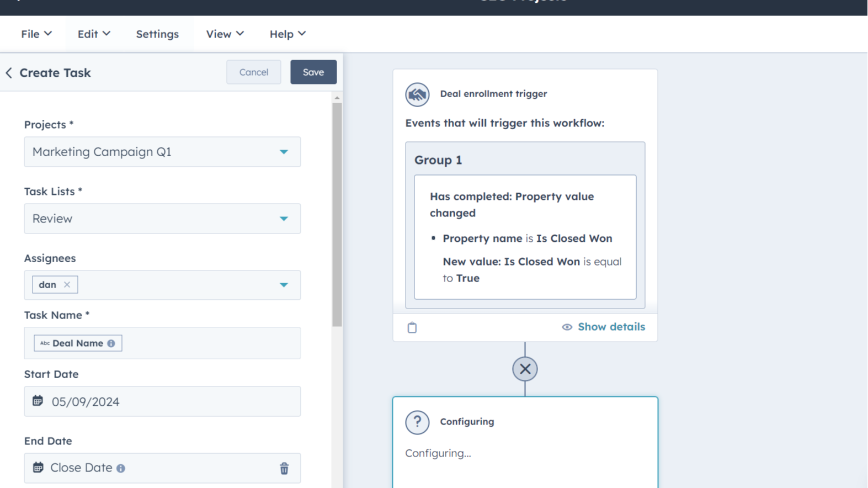Open the View menu
The height and width of the screenshot is (488, 868).
(x=225, y=34)
